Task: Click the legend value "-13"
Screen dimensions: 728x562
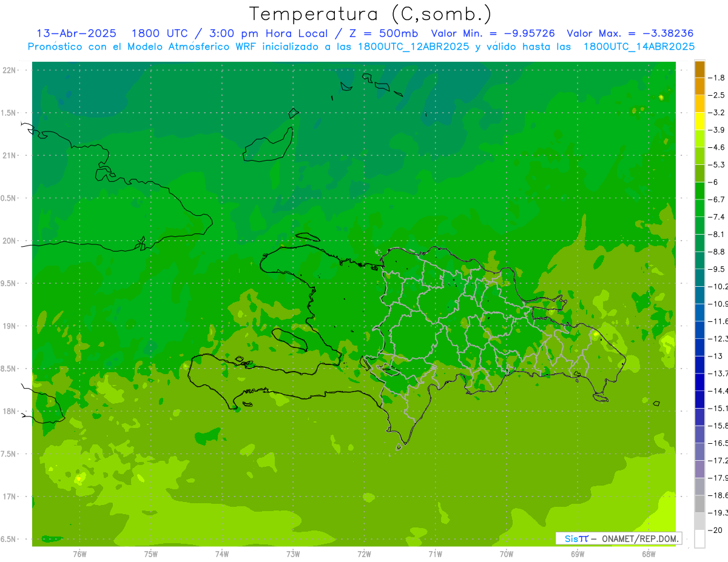Action: pos(715,356)
